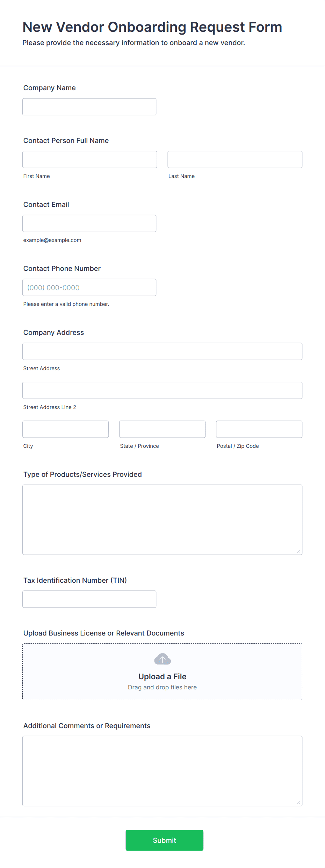
Task: Click the New Vendor Onboarding Request Form heading
Action: (x=152, y=27)
